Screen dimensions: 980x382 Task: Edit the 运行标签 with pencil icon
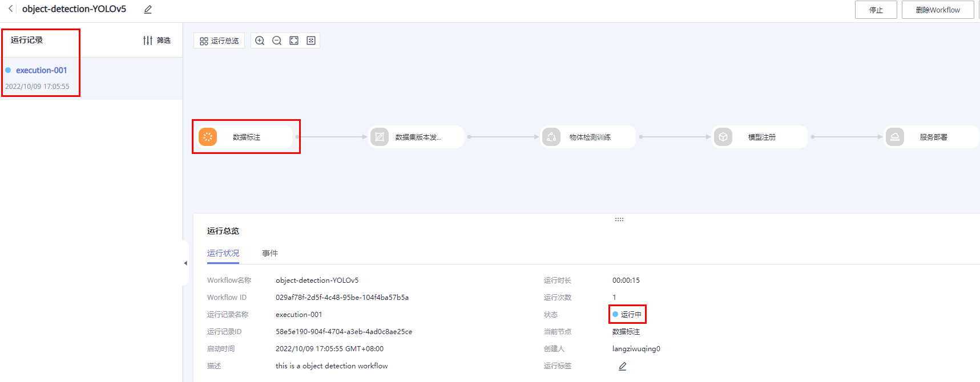[622, 366]
